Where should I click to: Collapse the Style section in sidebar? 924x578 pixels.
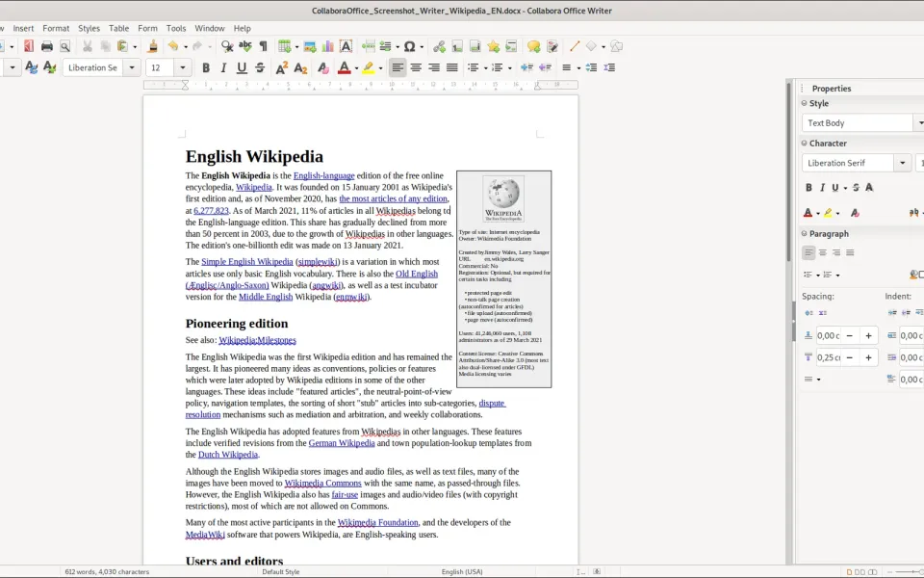[x=805, y=103]
